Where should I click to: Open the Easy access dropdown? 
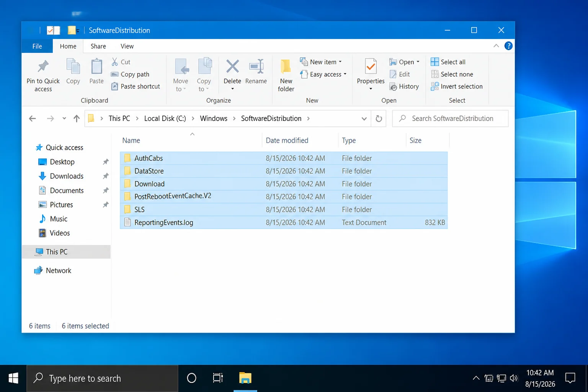tap(323, 74)
